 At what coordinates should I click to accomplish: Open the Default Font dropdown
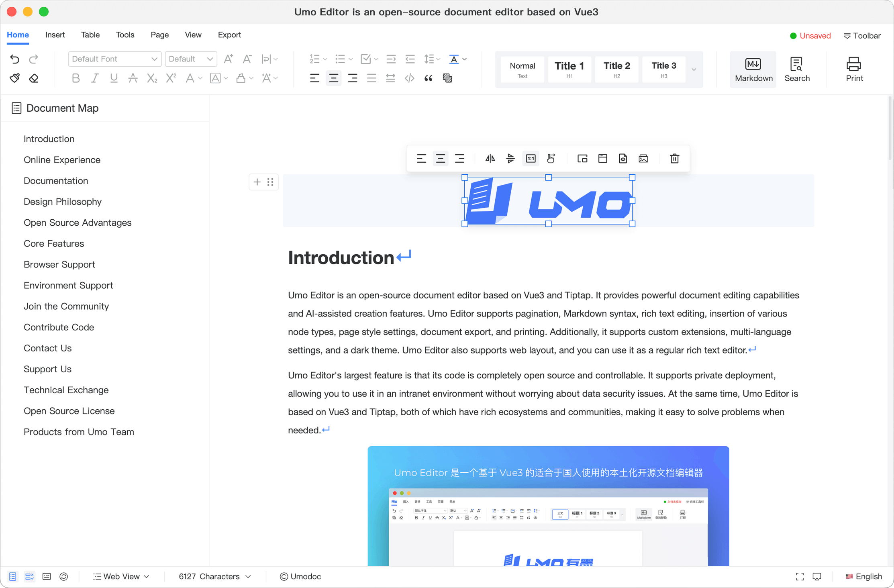pyautogui.click(x=114, y=59)
